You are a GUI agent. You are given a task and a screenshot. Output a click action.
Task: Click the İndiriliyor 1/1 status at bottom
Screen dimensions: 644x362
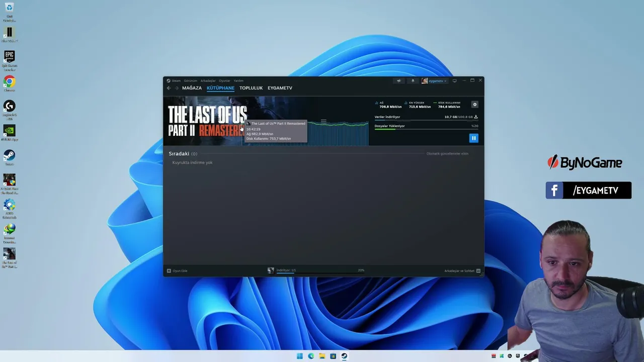(286, 270)
